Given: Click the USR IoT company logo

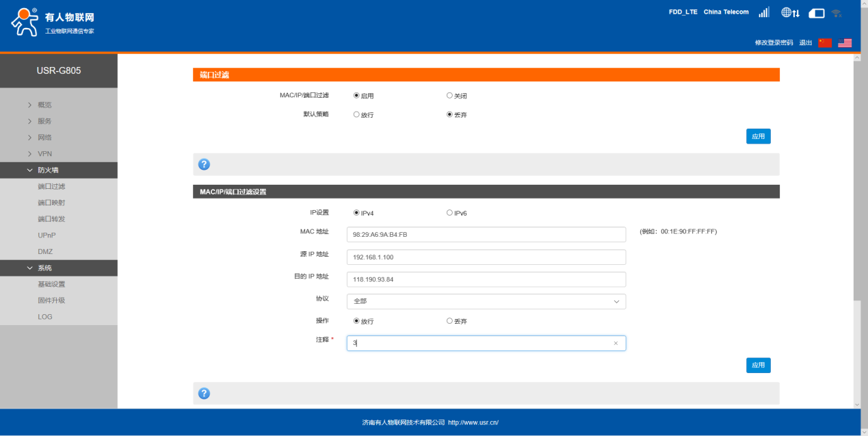Looking at the screenshot, I should pyautogui.click(x=52, y=23).
